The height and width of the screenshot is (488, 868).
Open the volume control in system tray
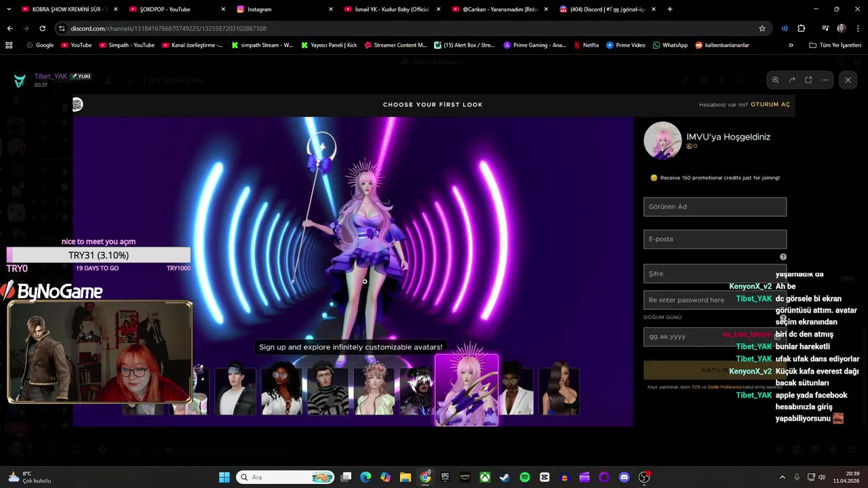coord(821,477)
